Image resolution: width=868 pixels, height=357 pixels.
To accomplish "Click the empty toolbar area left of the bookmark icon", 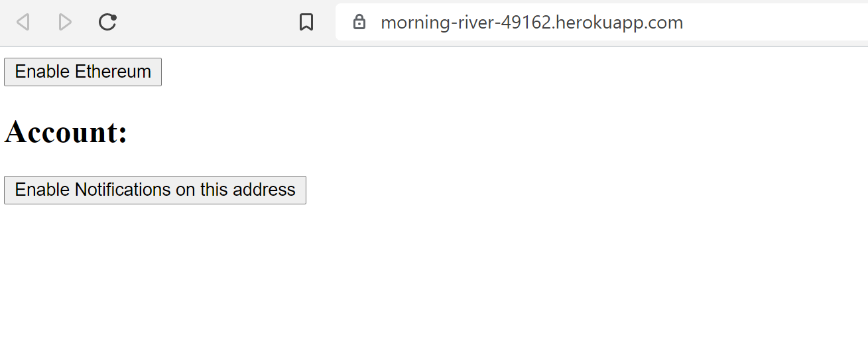I will [x=206, y=23].
